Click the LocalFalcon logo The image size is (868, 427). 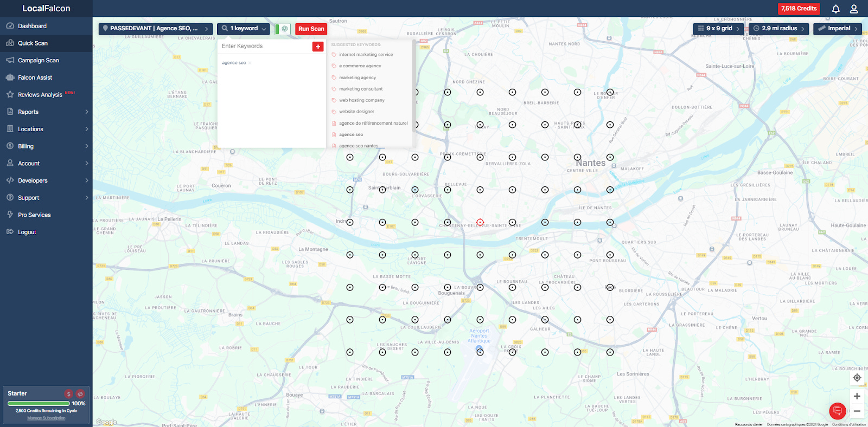46,9
